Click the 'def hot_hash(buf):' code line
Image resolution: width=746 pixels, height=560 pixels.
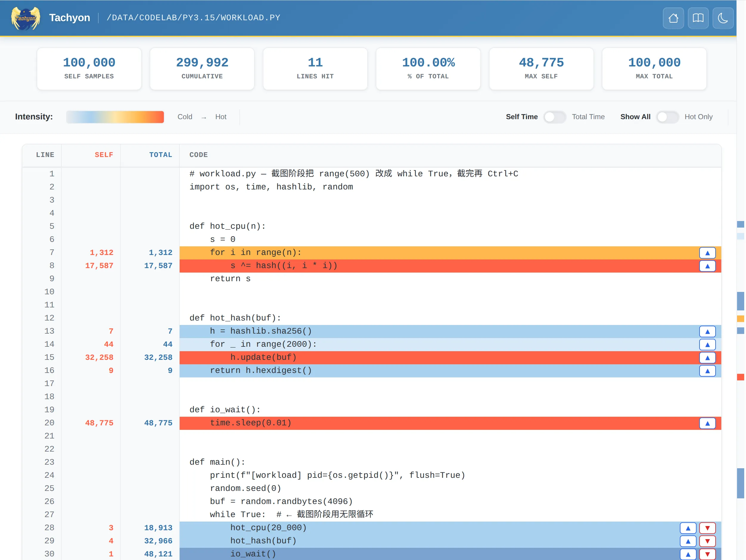(235, 318)
